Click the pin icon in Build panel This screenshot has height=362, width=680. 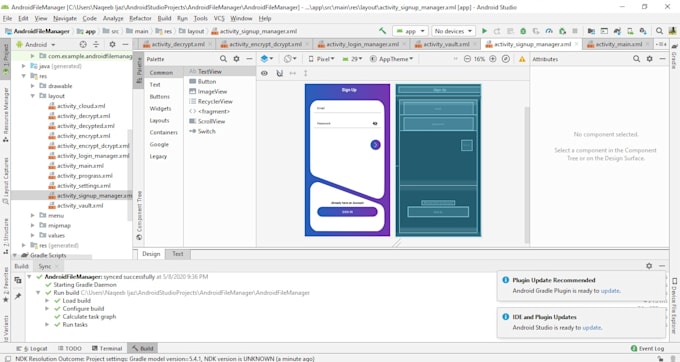pos(18,296)
